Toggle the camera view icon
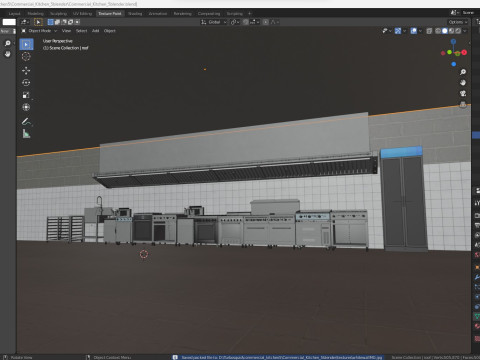480x360 pixels. [463, 94]
